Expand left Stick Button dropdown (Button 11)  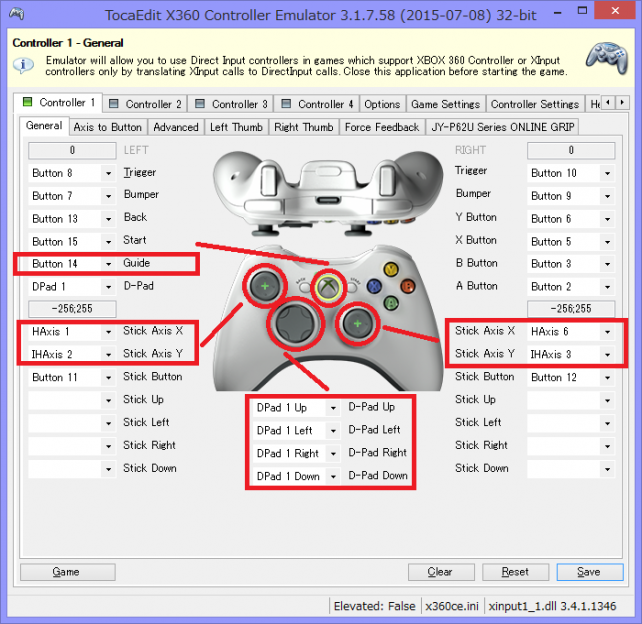pos(109,378)
